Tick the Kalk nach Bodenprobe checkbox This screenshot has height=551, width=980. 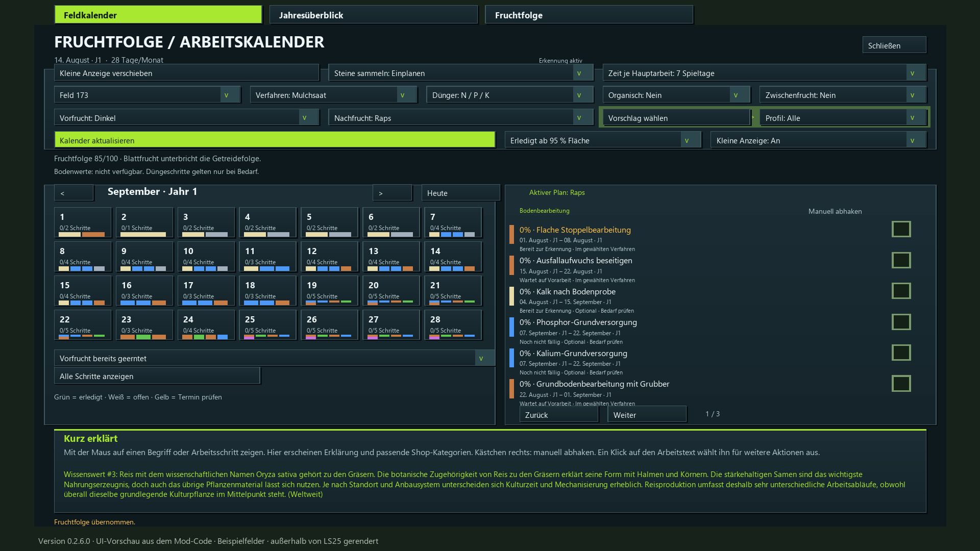coord(901,291)
